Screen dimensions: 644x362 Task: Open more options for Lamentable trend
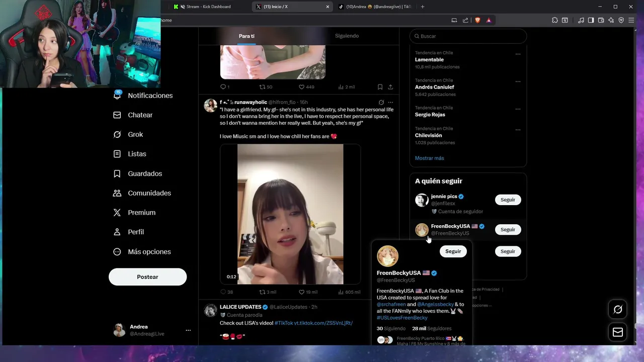coord(518,54)
